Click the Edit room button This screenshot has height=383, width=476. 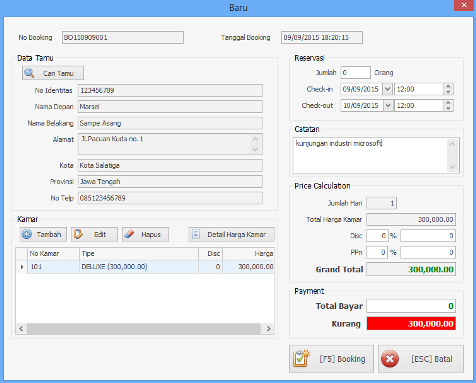point(94,234)
